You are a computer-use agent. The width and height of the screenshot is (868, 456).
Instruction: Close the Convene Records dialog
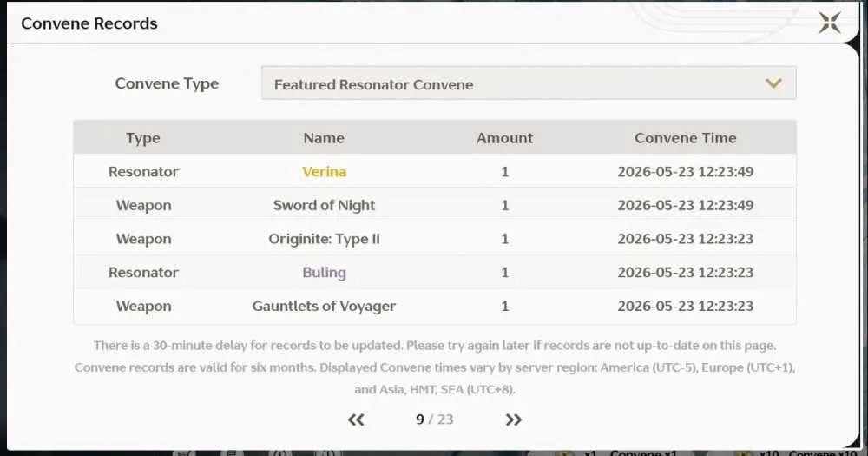829,23
